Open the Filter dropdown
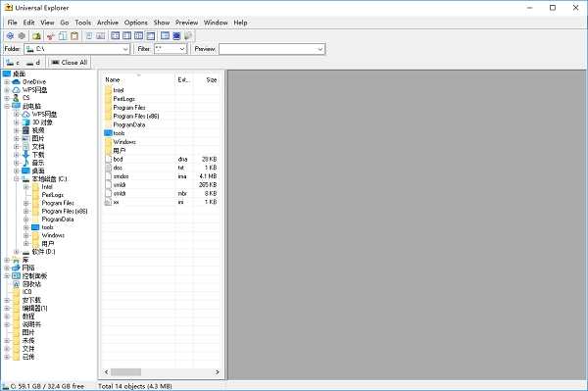 [182, 49]
